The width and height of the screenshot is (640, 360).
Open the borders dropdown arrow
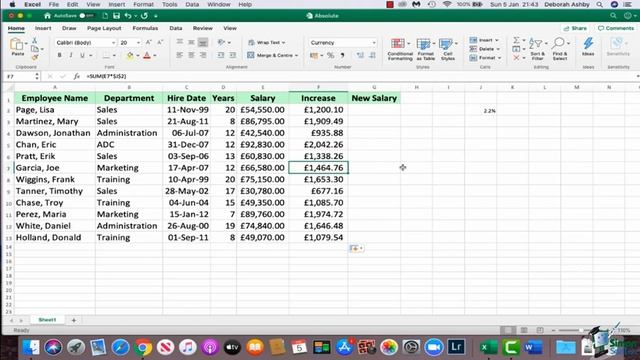pyautogui.click(x=114, y=56)
